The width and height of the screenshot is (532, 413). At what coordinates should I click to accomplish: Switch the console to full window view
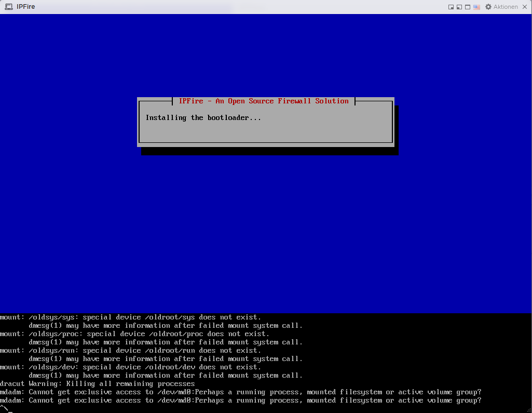coord(468,7)
